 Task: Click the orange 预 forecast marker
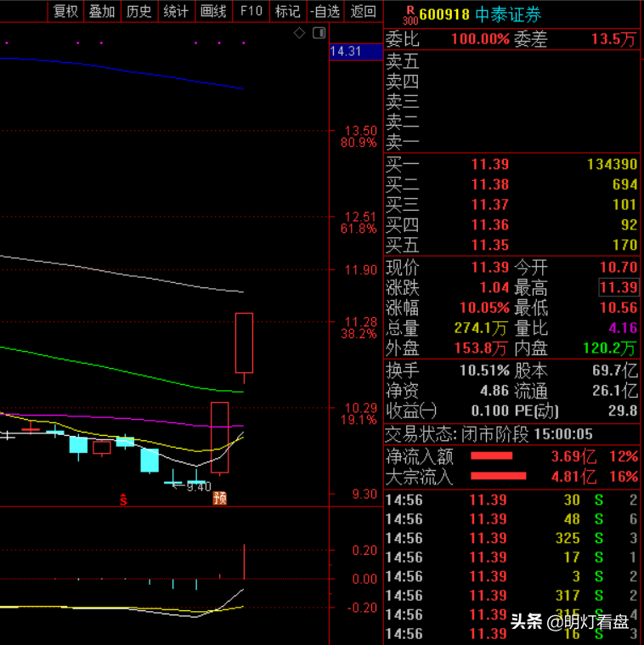click(220, 498)
